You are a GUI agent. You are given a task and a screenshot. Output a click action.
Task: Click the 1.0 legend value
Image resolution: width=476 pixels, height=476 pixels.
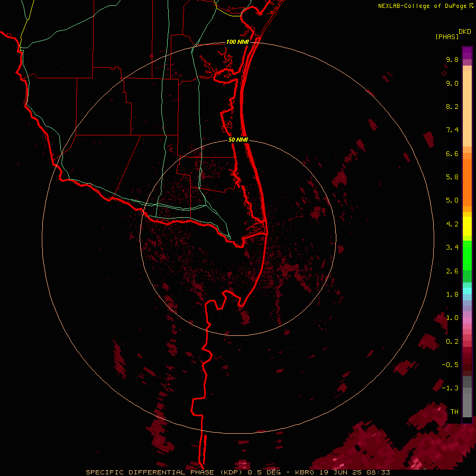[x=452, y=318]
